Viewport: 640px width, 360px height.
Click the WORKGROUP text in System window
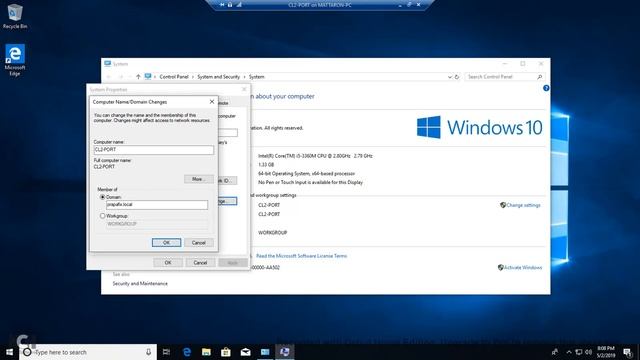point(273,232)
